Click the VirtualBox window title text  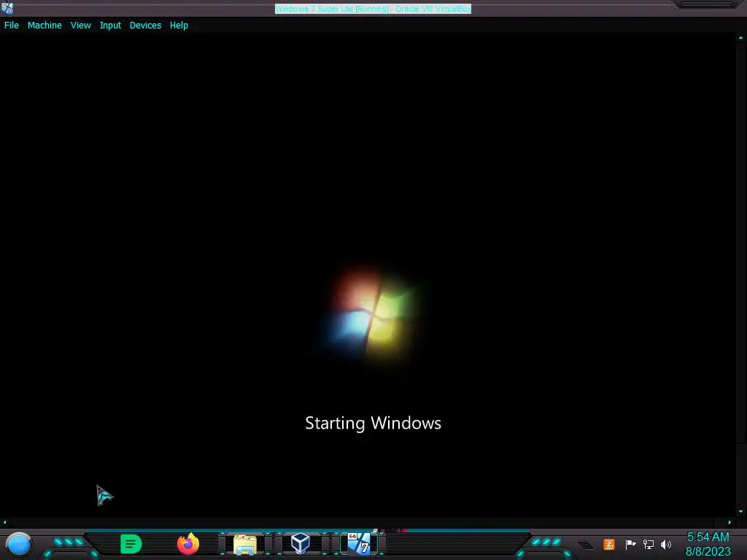[x=373, y=9]
